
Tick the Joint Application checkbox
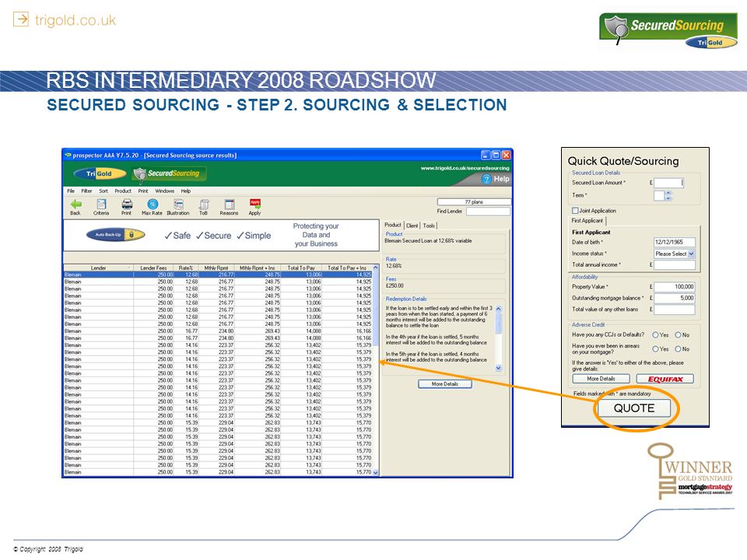tap(575, 211)
